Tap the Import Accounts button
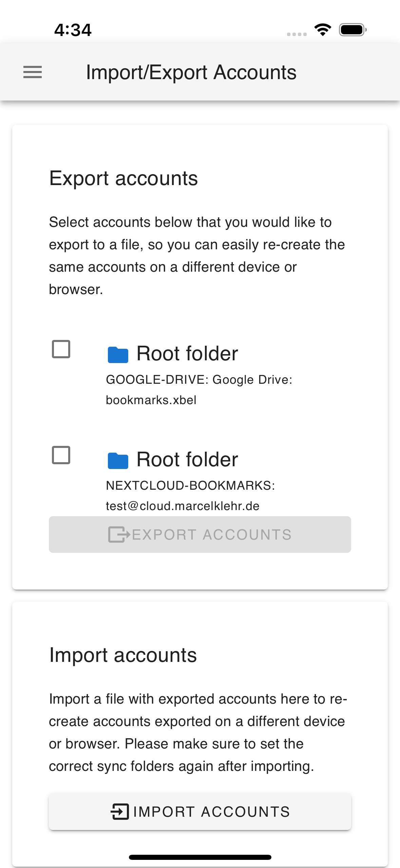This screenshot has width=400, height=868. [x=200, y=812]
